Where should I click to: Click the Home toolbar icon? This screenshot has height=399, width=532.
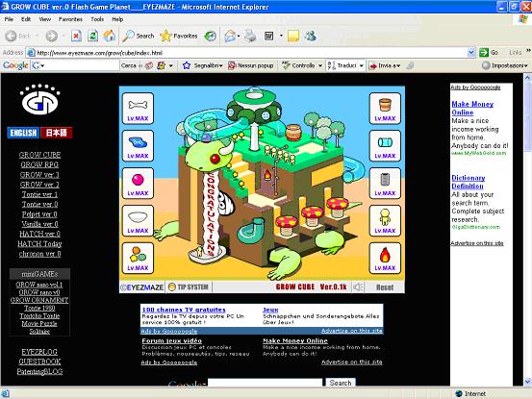110,36
